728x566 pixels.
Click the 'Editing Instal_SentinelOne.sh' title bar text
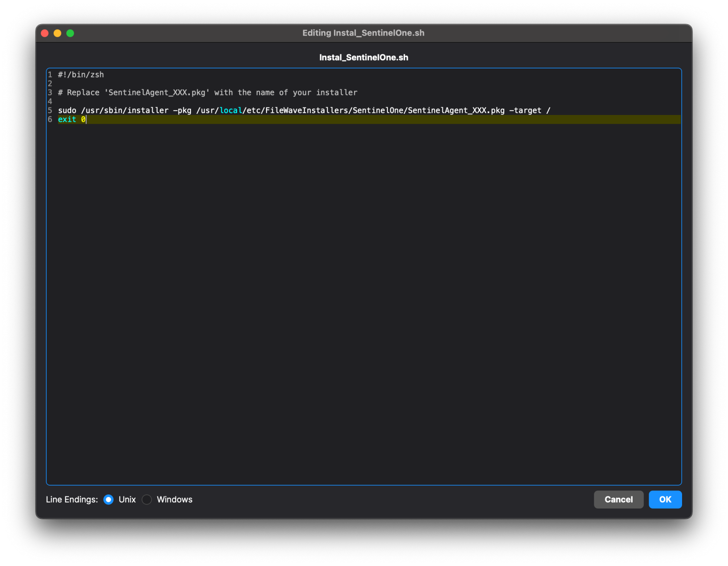363,33
